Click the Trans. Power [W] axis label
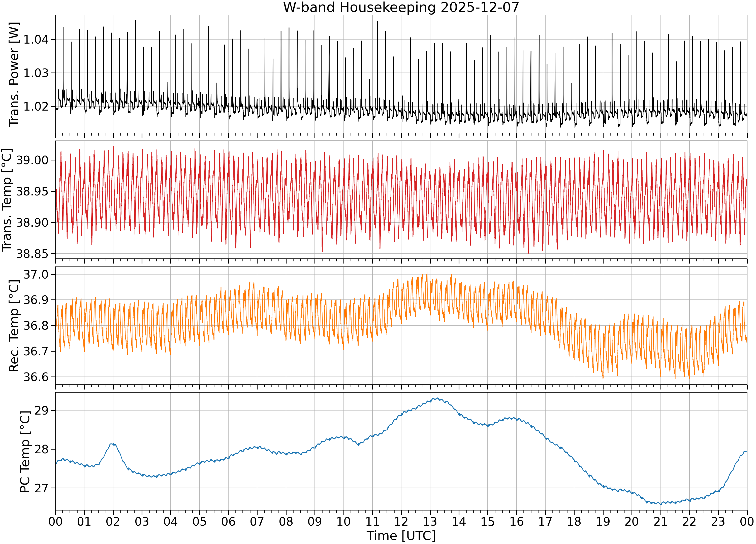 pyautogui.click(x=14, y=74)
